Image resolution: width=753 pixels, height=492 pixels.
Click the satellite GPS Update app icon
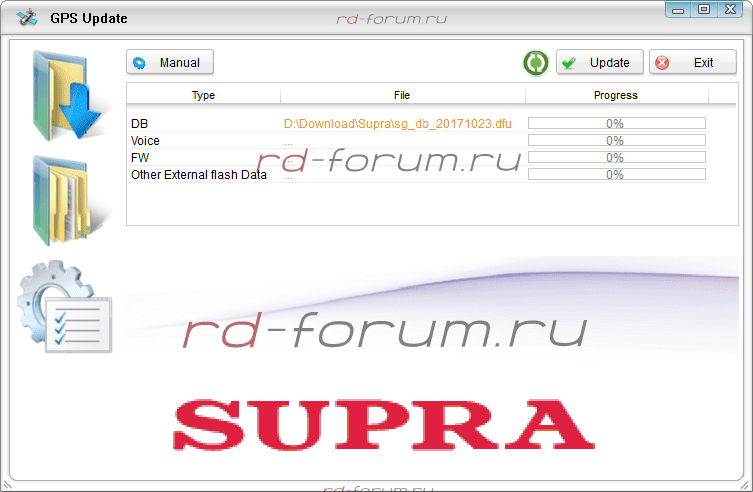[26, 18]
